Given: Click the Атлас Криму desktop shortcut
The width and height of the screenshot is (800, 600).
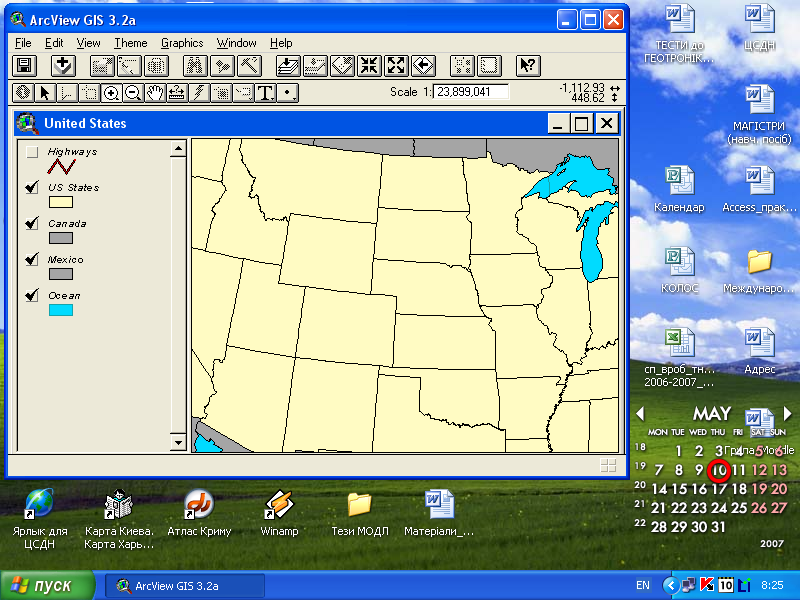Looking at the screenshot, I should 199,513.
